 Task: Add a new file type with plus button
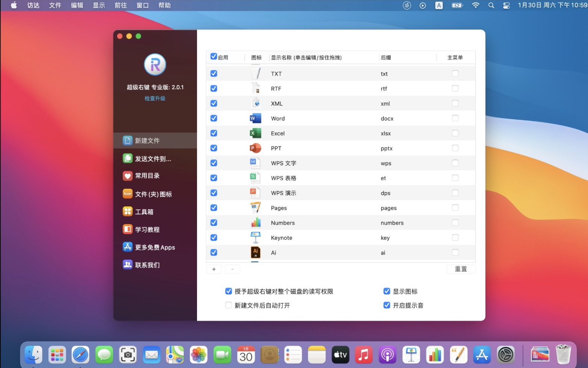coord(214,269)
